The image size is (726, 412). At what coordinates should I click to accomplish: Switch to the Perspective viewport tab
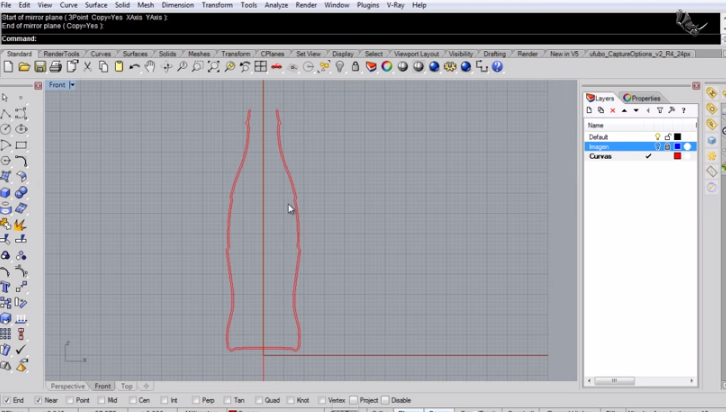click(68, 386)
